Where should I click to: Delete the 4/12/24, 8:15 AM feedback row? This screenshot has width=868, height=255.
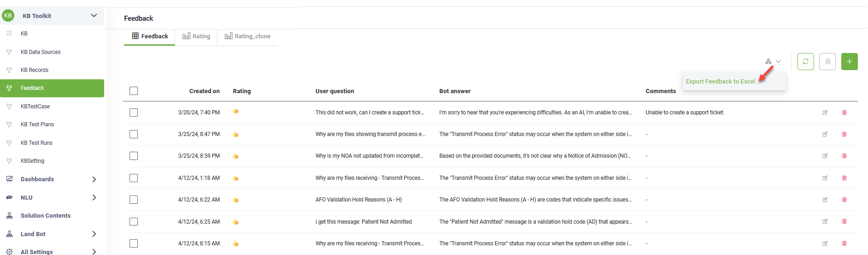844,243
